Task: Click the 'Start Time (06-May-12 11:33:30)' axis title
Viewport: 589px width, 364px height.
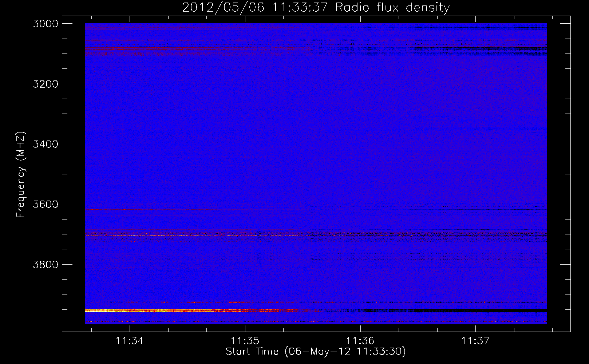Action: click(316, 352)
